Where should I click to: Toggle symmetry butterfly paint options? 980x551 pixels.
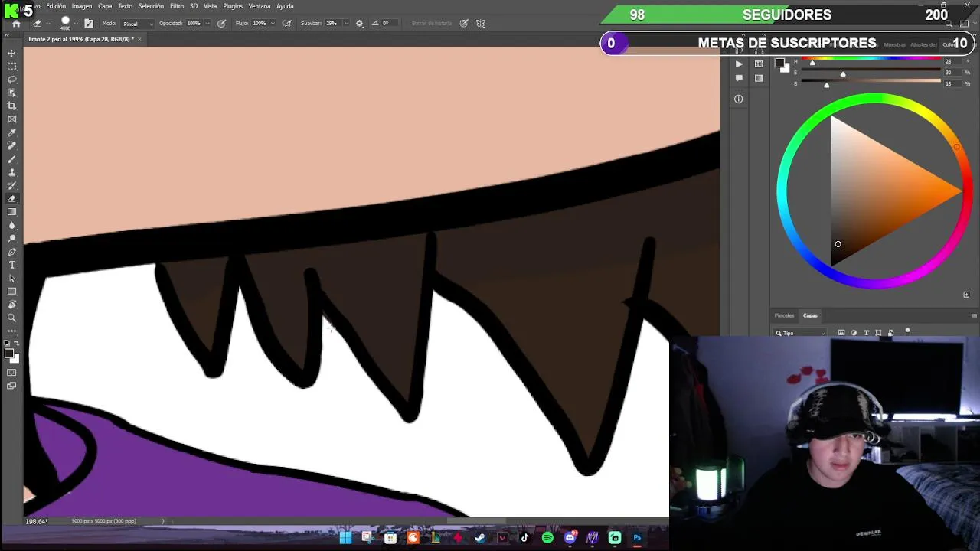coord(481,23)
